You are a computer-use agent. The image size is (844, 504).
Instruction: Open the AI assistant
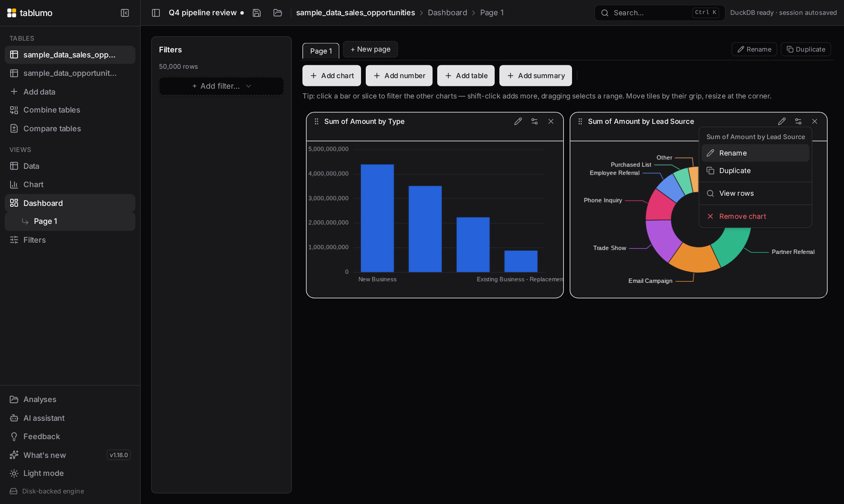70,418
